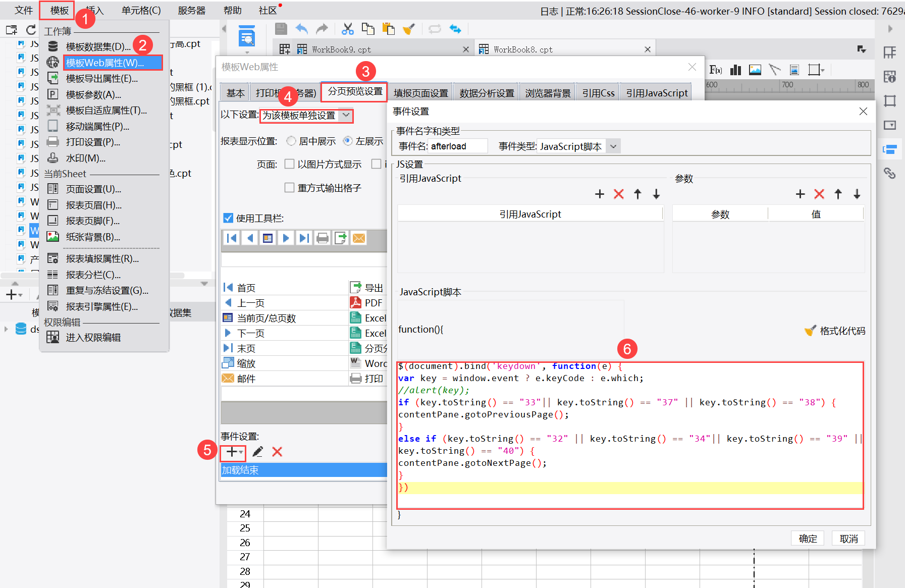This screenshot has height=588, width=905.
Task: Select the 居中展示 radio button
Action: pos(291,141)
